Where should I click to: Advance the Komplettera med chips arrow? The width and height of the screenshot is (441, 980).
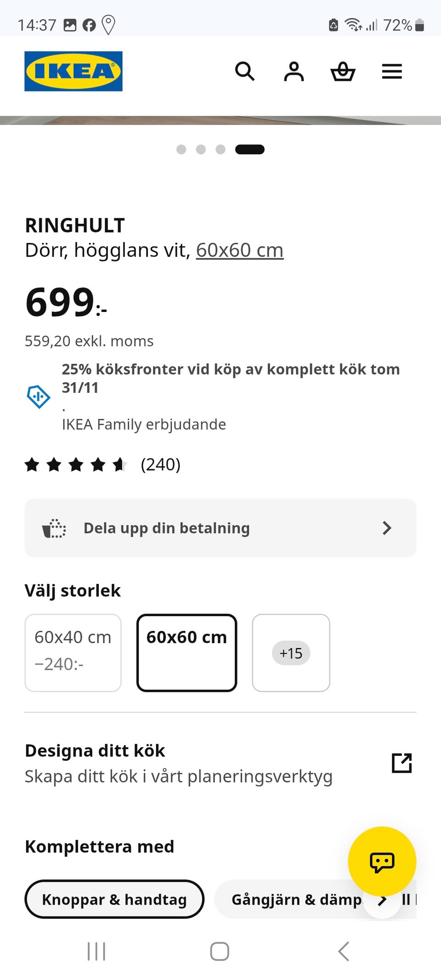[x=382, y=900]
